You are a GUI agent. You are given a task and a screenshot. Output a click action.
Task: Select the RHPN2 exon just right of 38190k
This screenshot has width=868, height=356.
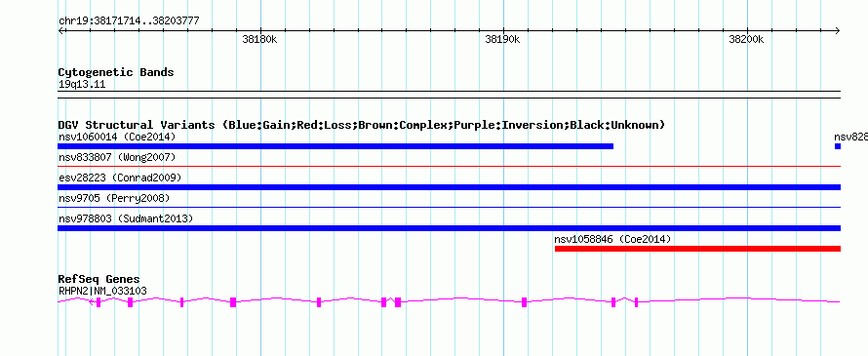[525, 301]
